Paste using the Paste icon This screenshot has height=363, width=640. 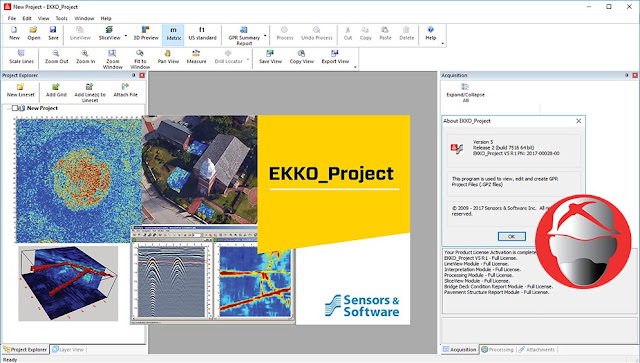pos(385,33)
